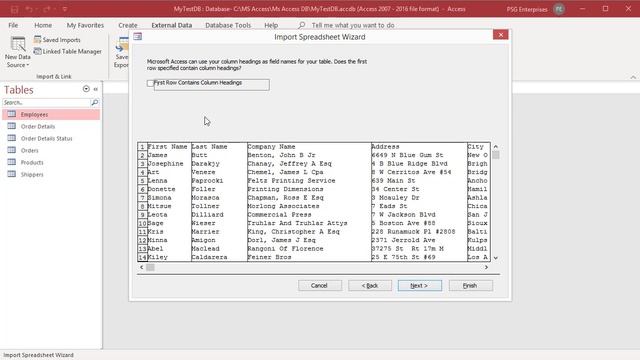Click the preview vertical scrollbar thumb
This screenshot has height=360, width=640.
(496, 155)
